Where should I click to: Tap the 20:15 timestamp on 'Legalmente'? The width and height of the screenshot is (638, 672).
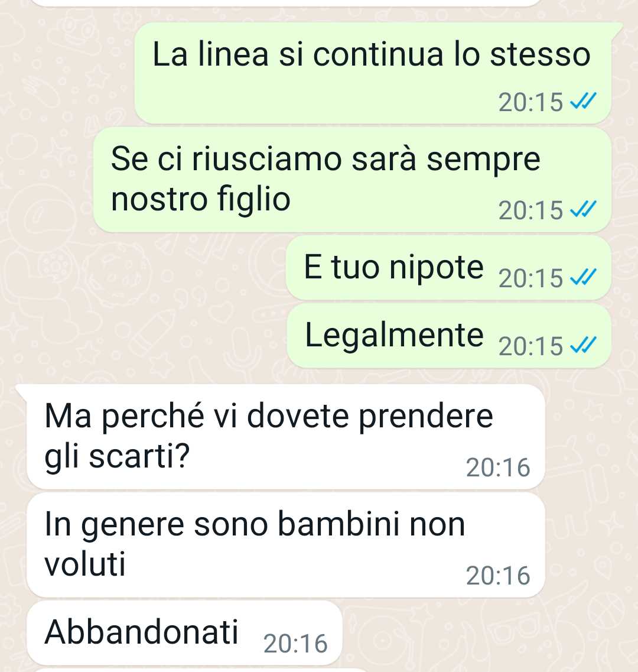click(x=530, y=346)
